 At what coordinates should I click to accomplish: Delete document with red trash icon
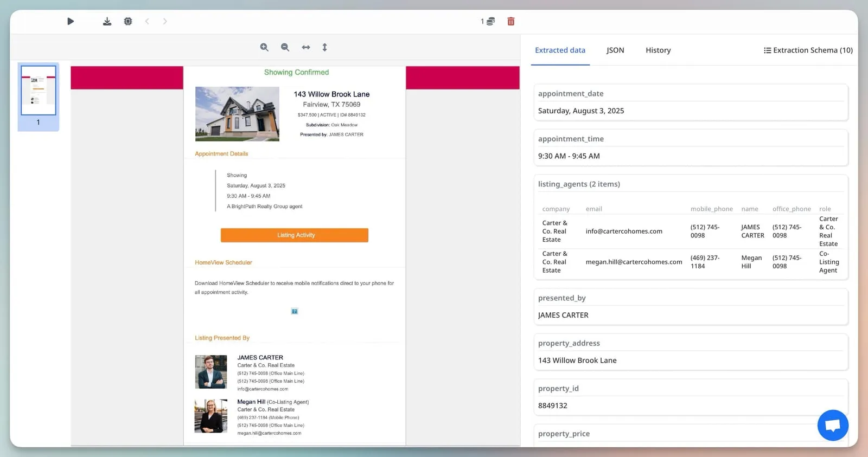[511, 22]
